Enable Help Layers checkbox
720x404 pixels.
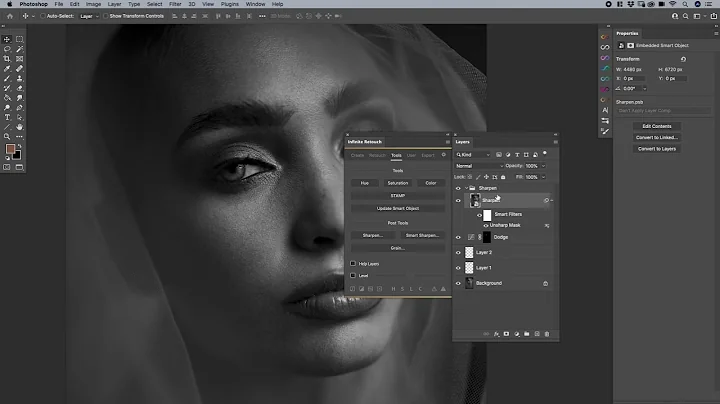pyautogui.click(x=353, y=264)
